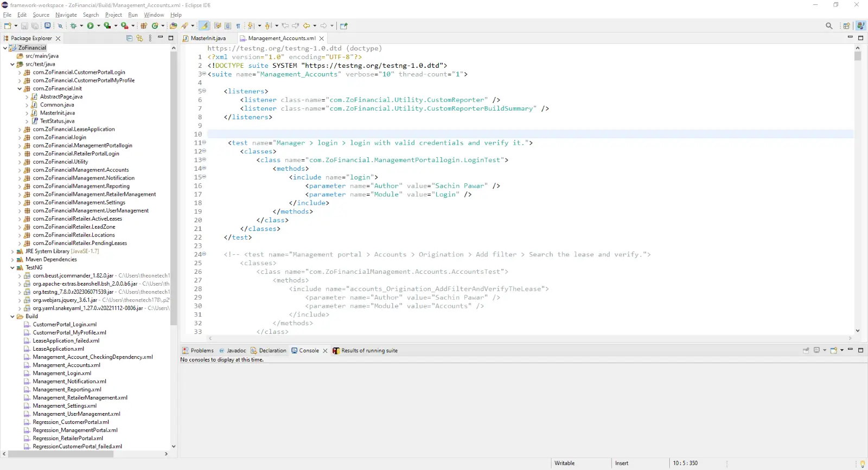Click the Debug bug icon
The width and height of the screenshot is (868, 470).
73,25
